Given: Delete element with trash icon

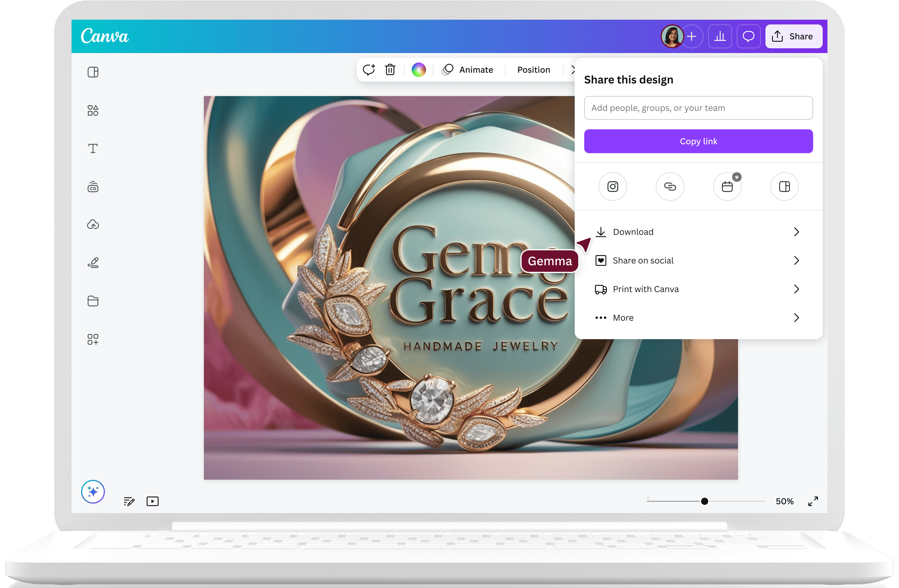Looking at the screenshot, I should point(390,70).
